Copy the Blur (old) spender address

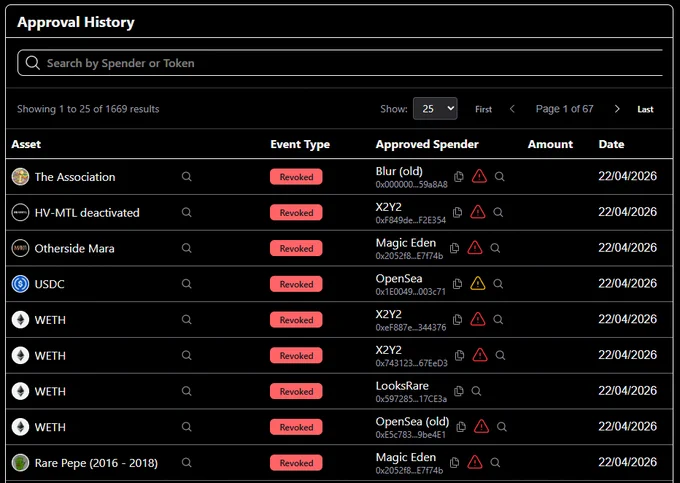458,176
